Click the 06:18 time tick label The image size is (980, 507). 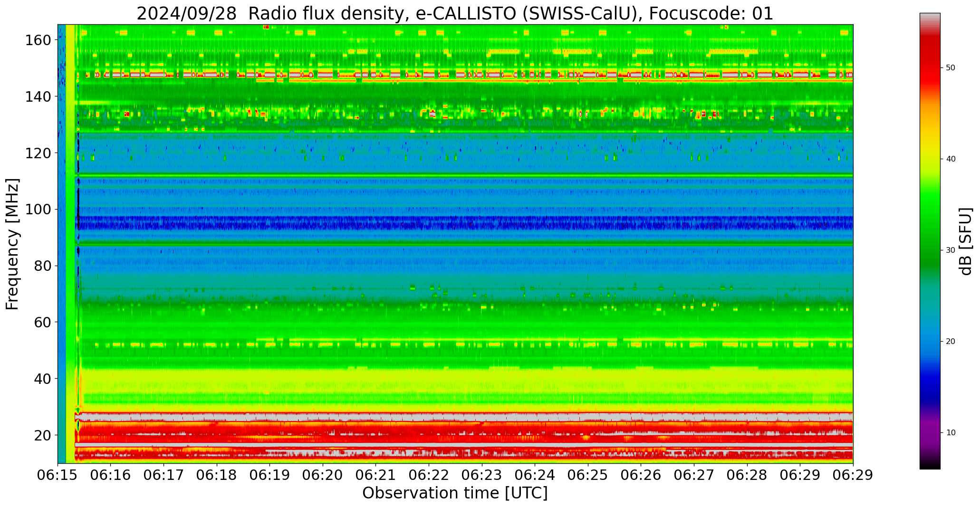217,476
